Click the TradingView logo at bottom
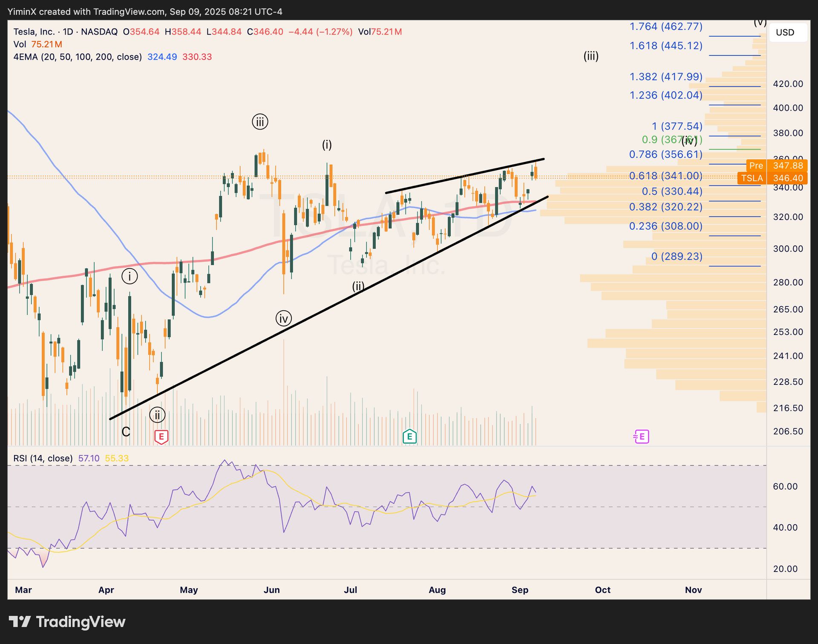This screenshot has height=644, width=818. (67, 622)
